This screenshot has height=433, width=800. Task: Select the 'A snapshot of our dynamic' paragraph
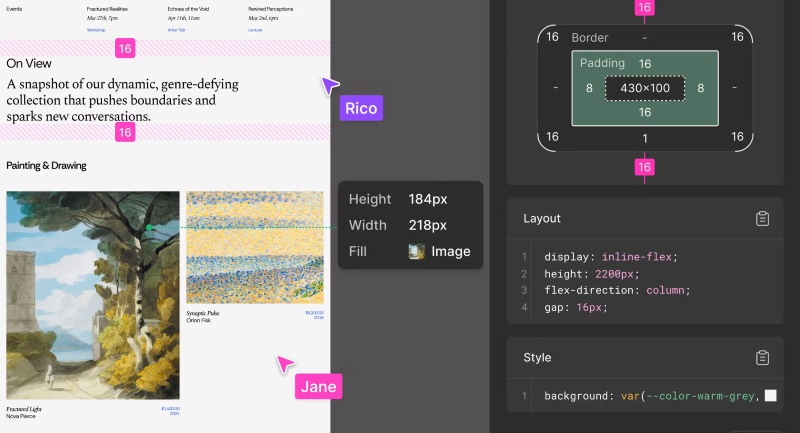pyautogui.click(x=122, y=100)
